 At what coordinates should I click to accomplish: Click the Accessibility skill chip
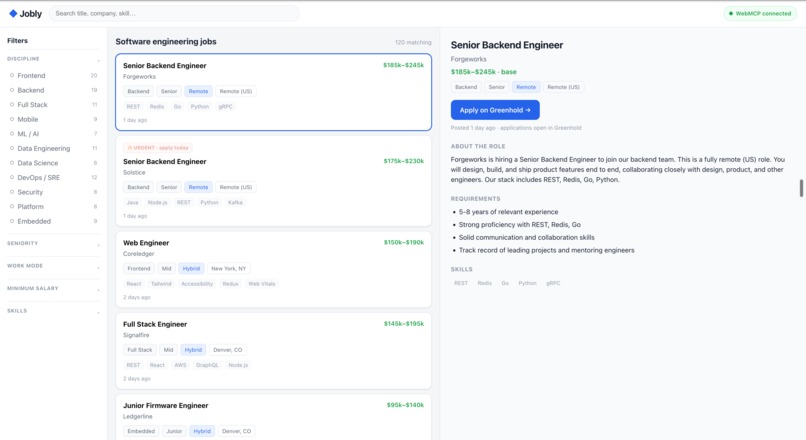(x=197, y=284)
